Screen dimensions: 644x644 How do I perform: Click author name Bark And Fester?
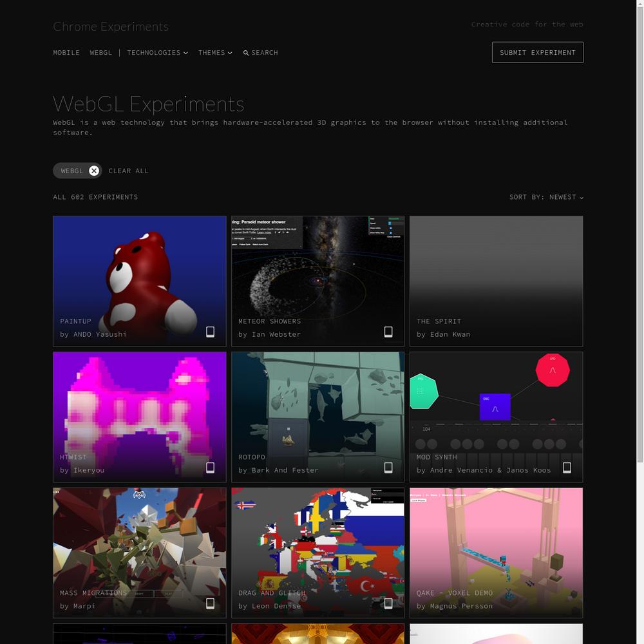pyautogui.click(x=285, y=470)
